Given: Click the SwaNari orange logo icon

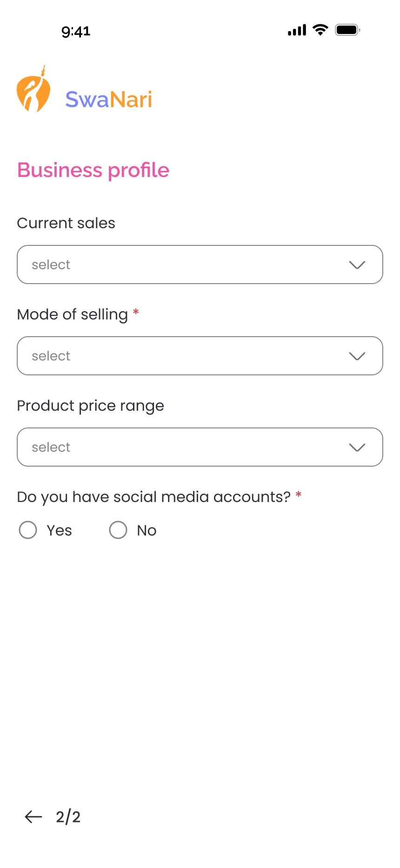Looking at the screenshot, I should pyautogui.click(x=33, y=90).
